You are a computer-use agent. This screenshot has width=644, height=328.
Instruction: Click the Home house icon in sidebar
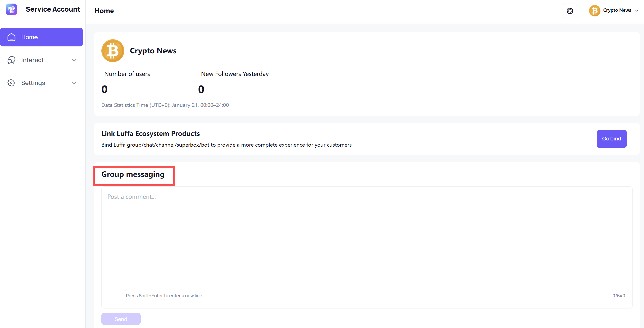click(x=11, y=37)
